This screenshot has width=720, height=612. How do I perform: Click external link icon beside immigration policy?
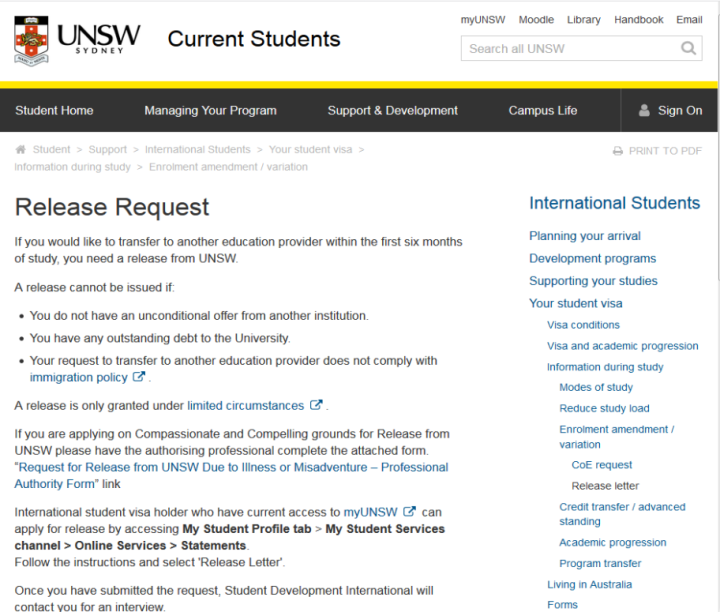point(139,377)
